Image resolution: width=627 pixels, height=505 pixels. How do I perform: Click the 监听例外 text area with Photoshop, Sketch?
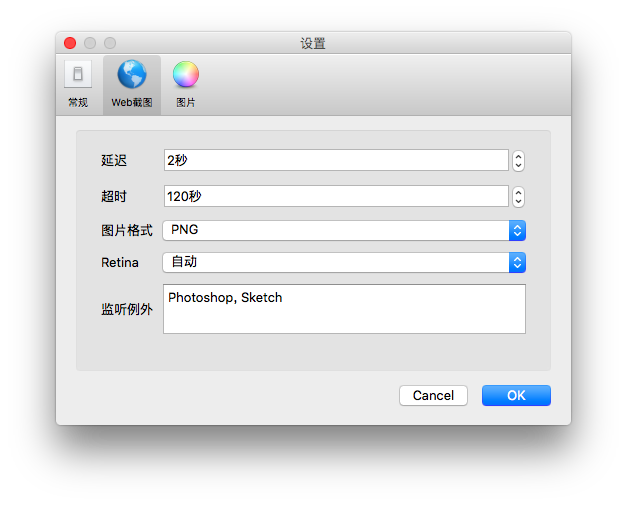[344, 309]
